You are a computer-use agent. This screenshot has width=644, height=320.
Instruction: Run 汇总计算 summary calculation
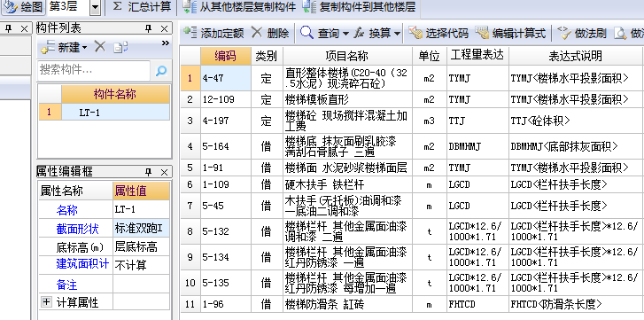coord(142,6)
